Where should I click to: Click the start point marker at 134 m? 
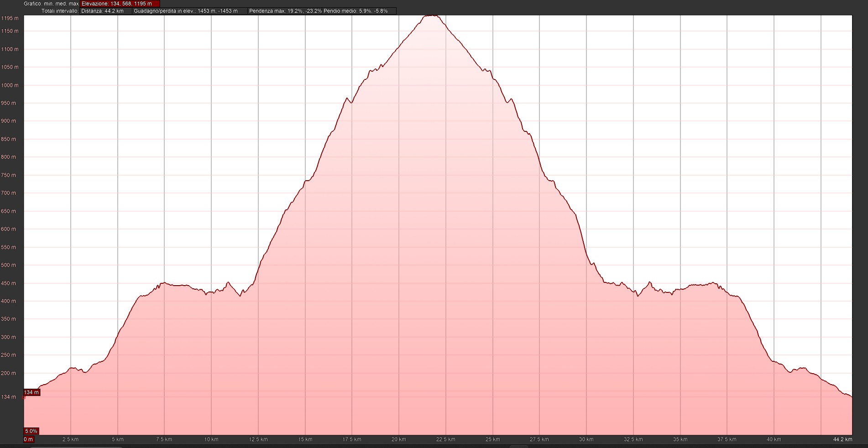click(x=24, y=397)
